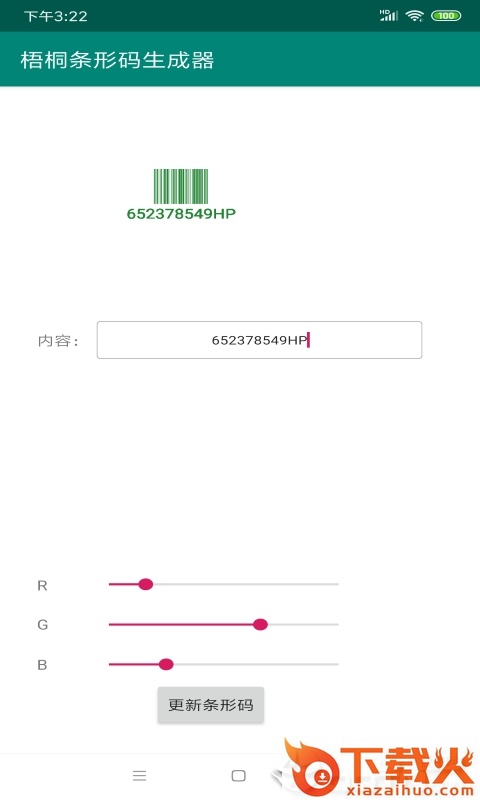480x800 pixels.
Task: Tap the HD signal strength icon
Action: point(389,15)
